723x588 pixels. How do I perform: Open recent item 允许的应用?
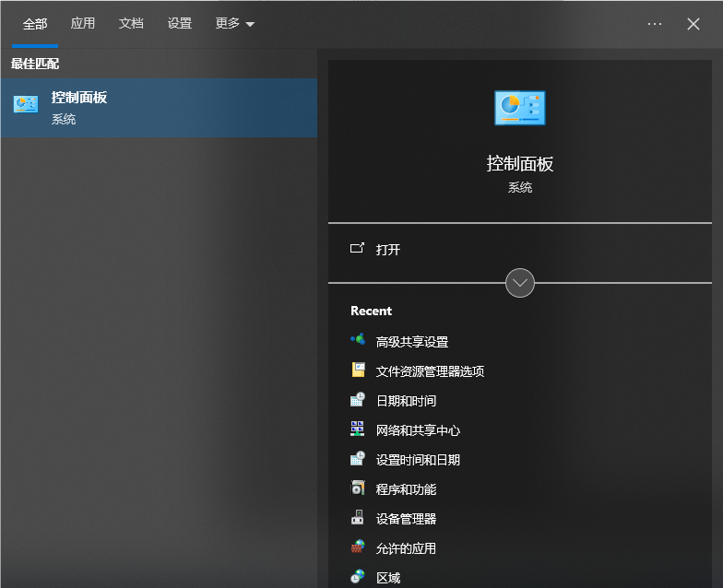[x=406, y=548]
